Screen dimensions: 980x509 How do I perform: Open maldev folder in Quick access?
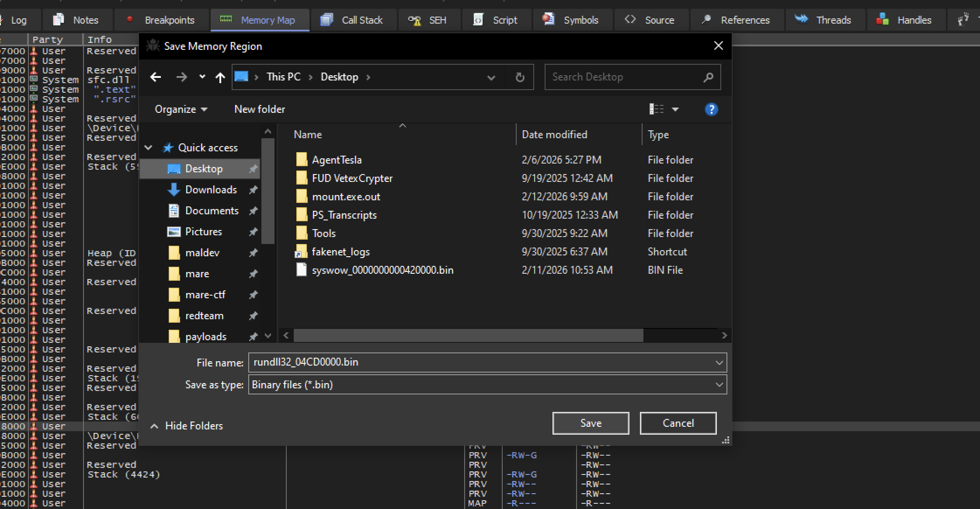(x=202, y=253)
